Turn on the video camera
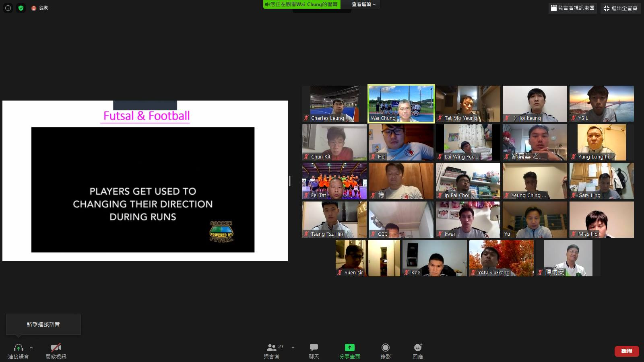The width and height of the screenshot is (644, 362). 56,348
